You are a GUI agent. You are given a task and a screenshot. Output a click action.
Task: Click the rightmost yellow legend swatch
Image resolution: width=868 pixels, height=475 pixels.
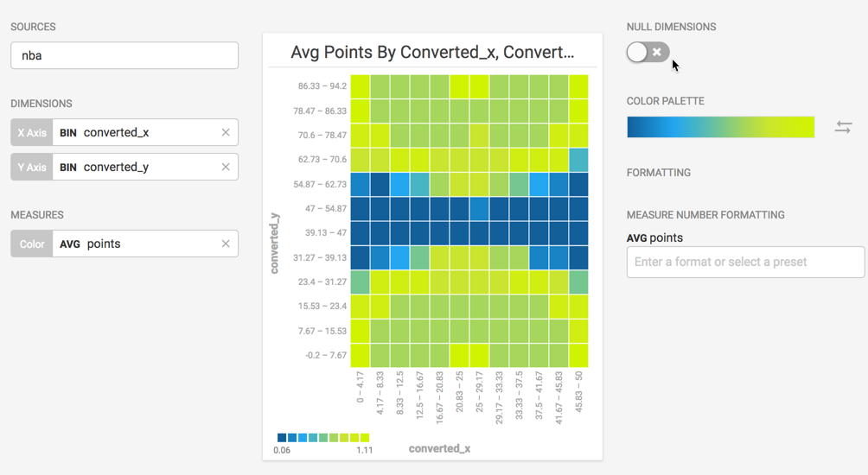click(365, 438)
